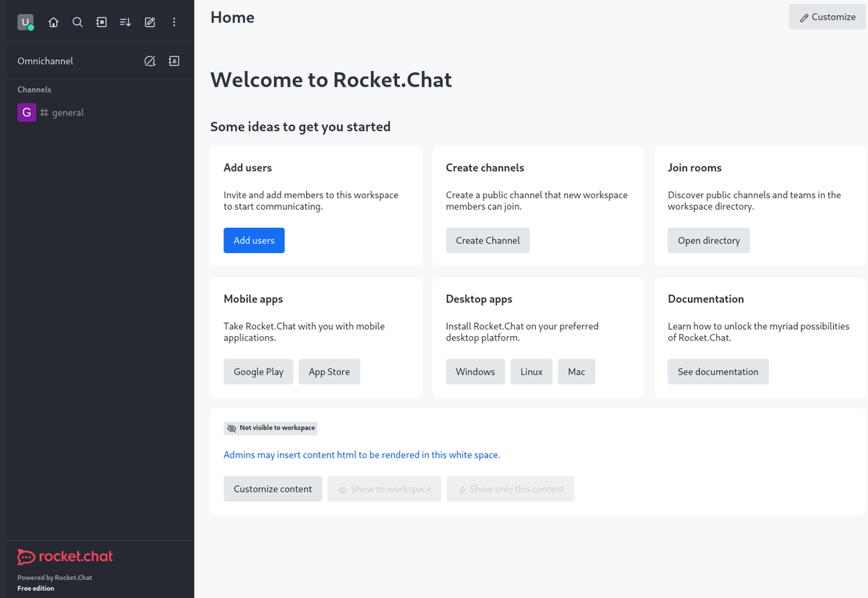The image size is (868, 598).
Task: Click See documentation
Action: 718,372
